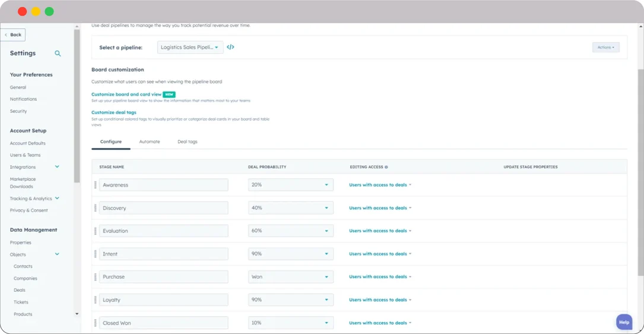Switch to the Configure tab

[111, 141]
